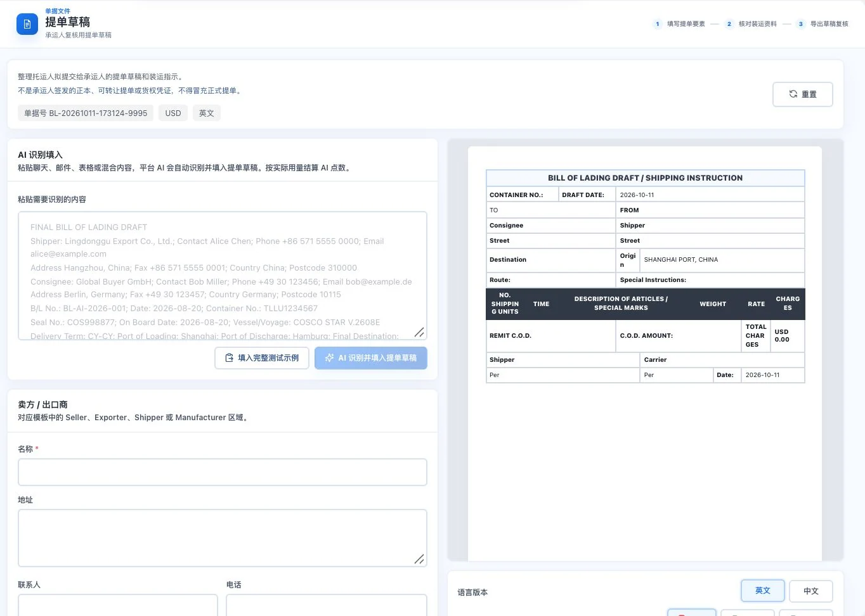Viewport: 865px width, 616px height.
Task: Click the 名称 name input field
Action: click(223, 472)
